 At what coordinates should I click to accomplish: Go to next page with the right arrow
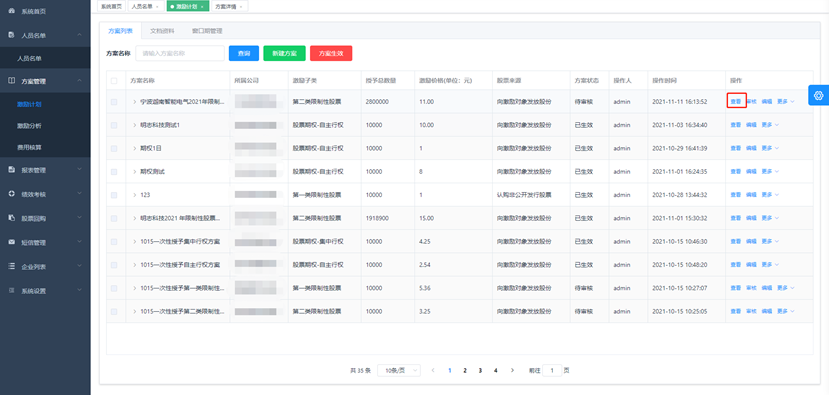point(512,370)
